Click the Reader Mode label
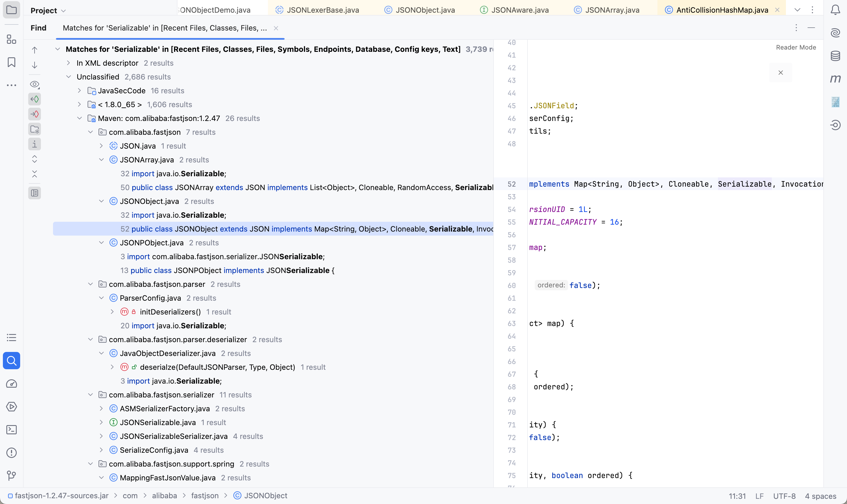The image size is (847, 504). (796, 47)
